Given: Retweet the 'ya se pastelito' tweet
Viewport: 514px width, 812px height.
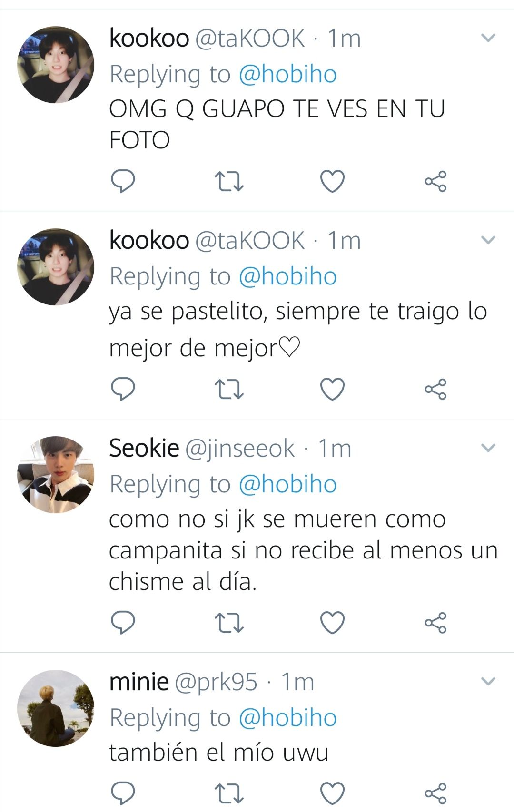Looking at the screenshot, I should (229, 389).
